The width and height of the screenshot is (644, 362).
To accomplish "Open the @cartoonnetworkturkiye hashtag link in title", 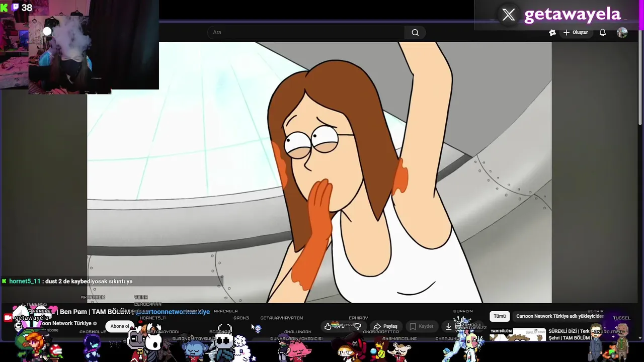I will [x=173, y=312].
